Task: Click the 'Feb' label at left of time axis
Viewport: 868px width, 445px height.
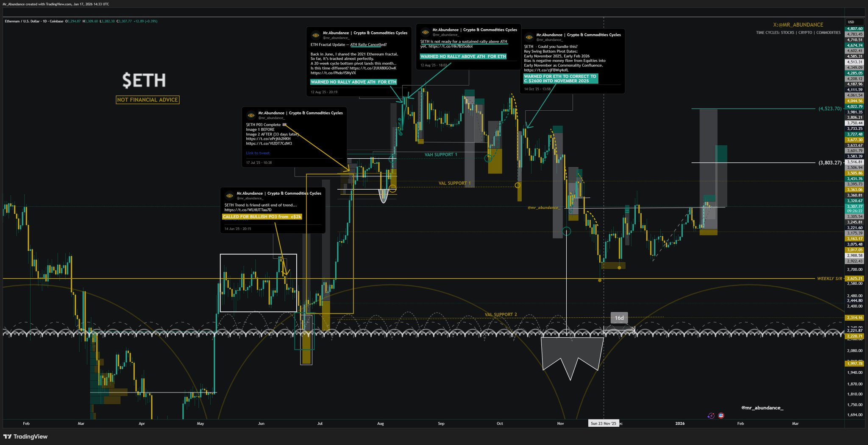Action: [x=26, y=423]
